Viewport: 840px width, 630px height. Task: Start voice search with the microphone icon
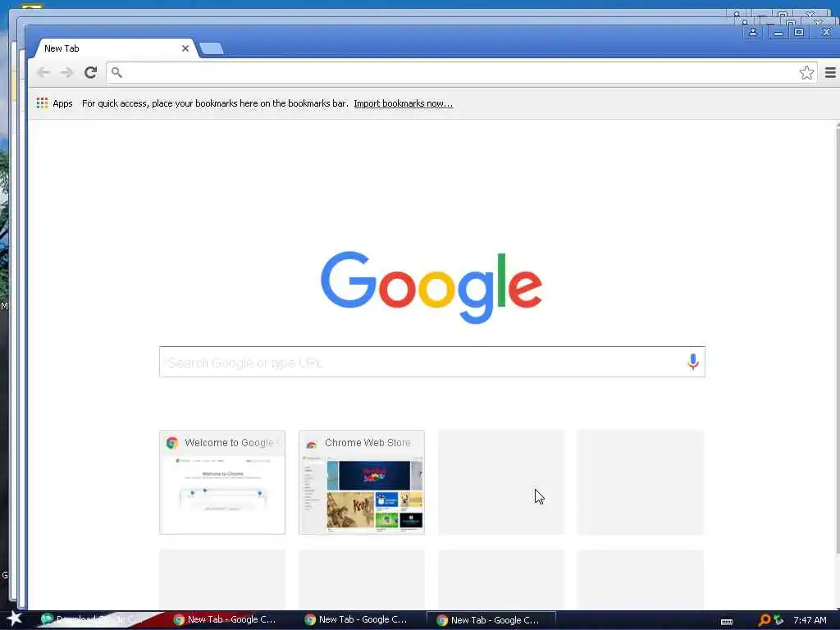click(692, 362)
